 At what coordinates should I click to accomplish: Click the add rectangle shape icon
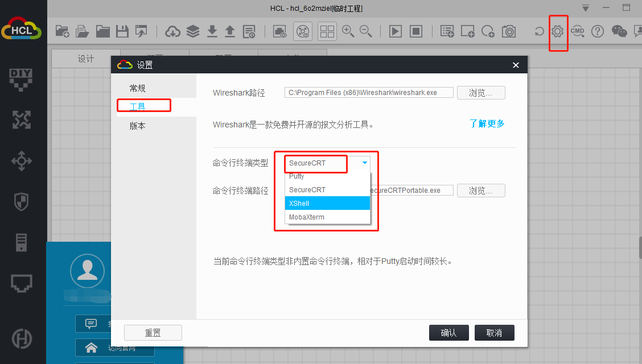(468, 31)
